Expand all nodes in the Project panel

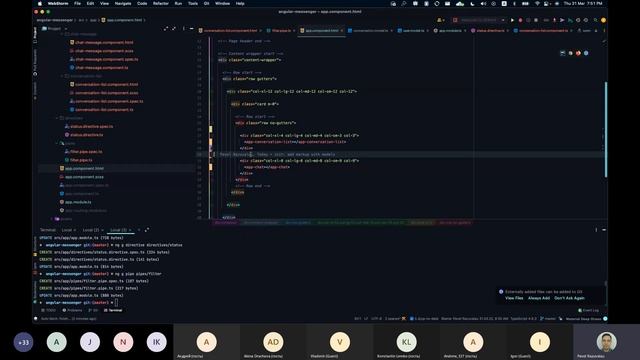click(166, 29)
